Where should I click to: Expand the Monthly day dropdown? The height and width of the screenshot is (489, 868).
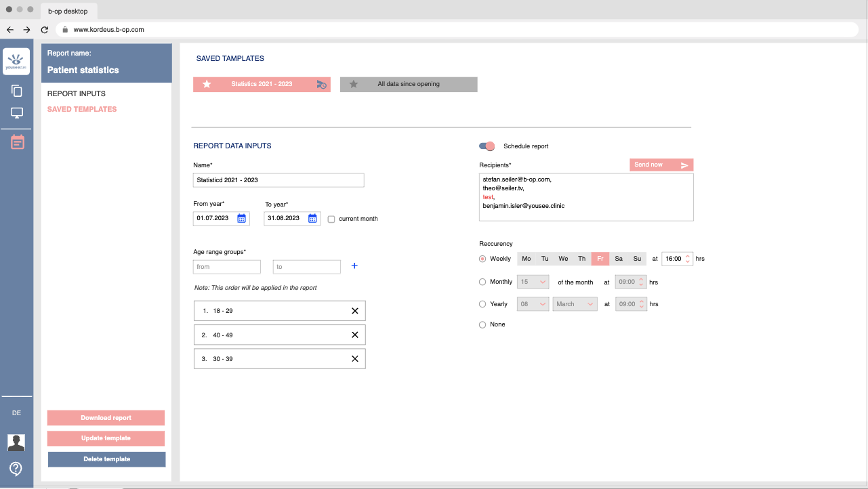(x=533, y=282)
